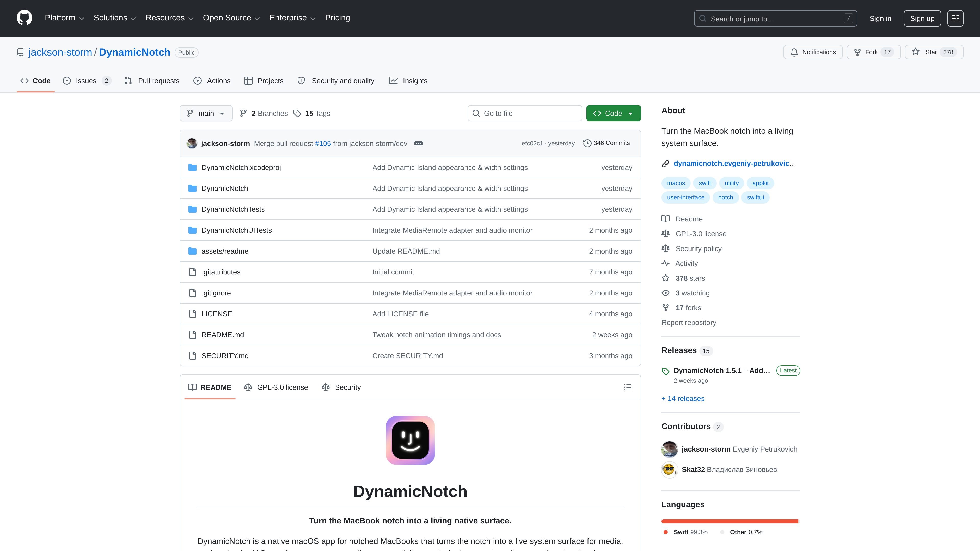Click jackson-storm avatar in commit row
The height and width of the screenshot is (551, 980).
click(192, 143)
